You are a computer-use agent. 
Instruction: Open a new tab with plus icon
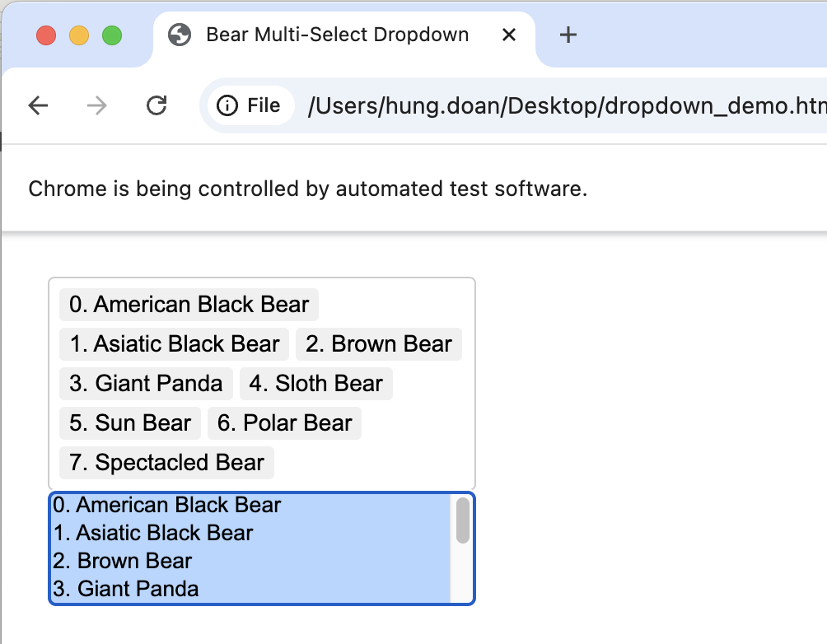click(x=568, y=35)
